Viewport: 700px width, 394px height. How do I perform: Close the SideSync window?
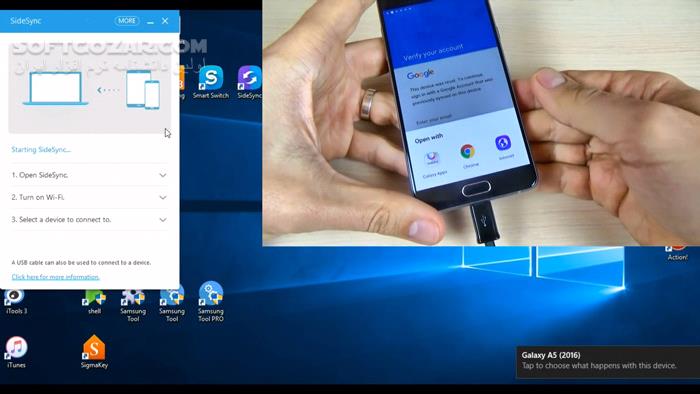point(165,21)
